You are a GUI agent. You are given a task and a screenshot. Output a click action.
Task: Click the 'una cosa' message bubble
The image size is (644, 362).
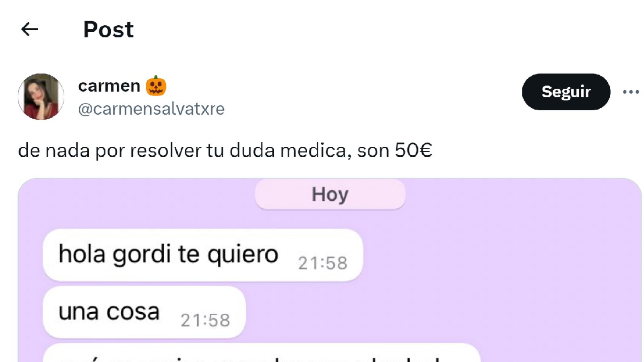click(144, 312)
